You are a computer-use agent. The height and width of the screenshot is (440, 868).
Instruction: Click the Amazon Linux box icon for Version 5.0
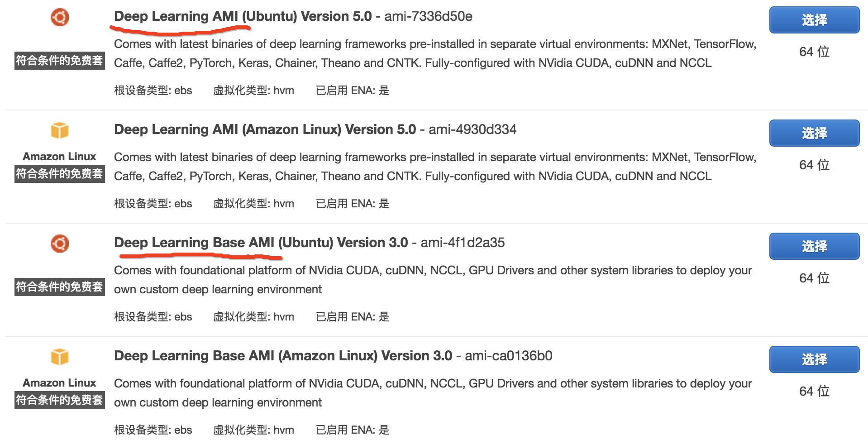click(x=59, y=130)
